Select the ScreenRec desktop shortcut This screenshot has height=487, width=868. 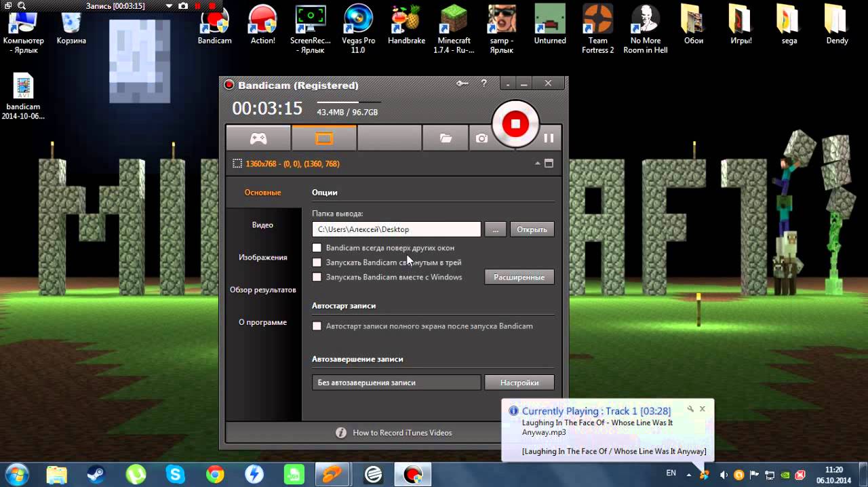pos(311,30)
